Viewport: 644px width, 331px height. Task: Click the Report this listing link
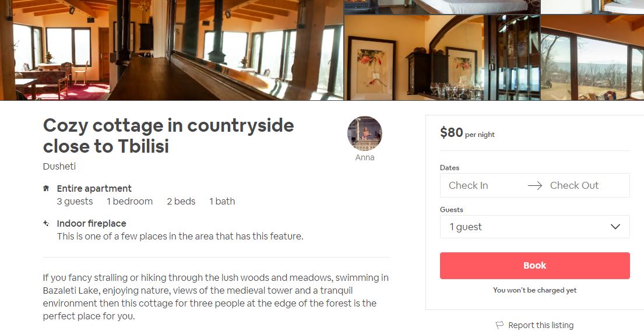pos(540,325)
